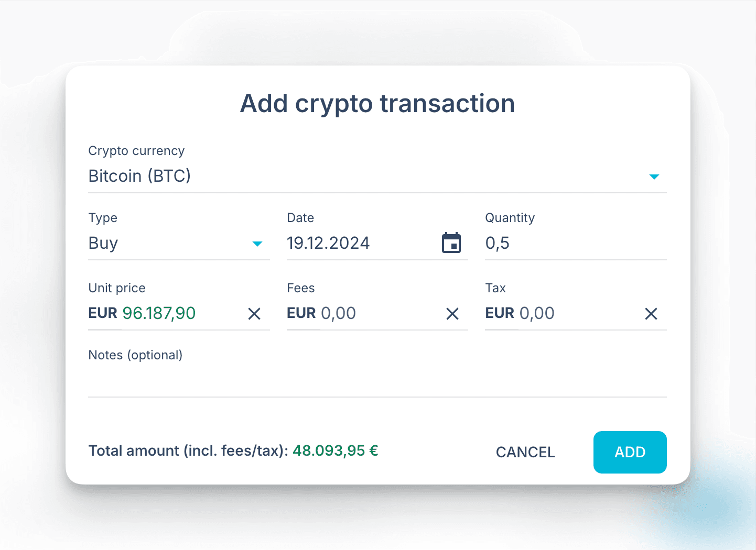Click the Quantity value 0,5
The height and width of the screenshot is (550, 756).
pyautogui.click(x=498, y=243)
